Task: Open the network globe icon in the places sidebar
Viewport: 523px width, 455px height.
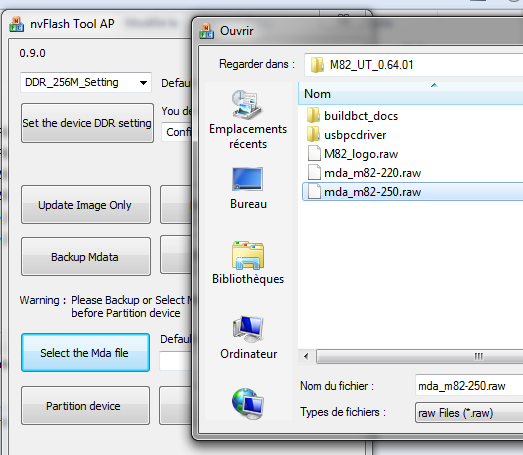Action: 248,403
